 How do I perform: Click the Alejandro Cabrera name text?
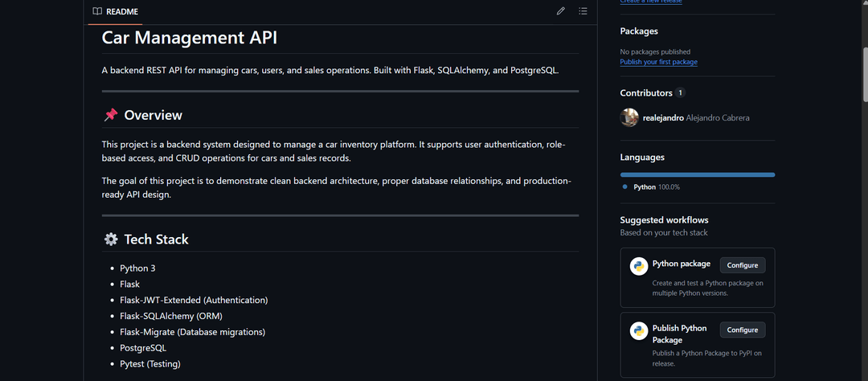718,118
